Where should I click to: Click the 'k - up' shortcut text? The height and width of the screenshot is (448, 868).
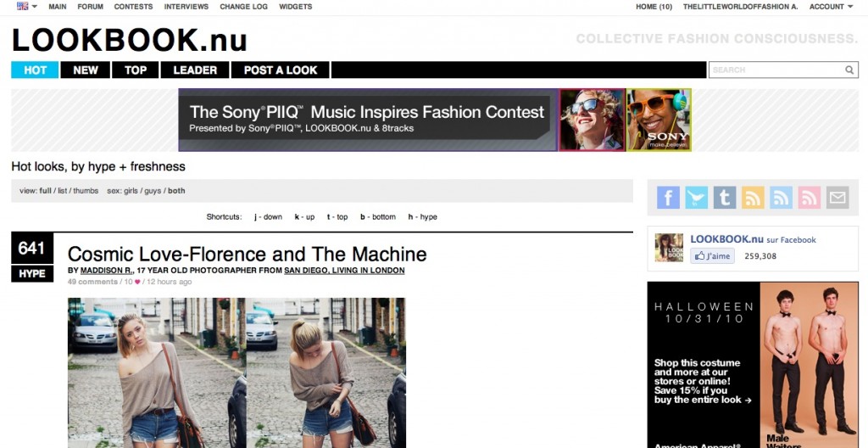[304, 217]
